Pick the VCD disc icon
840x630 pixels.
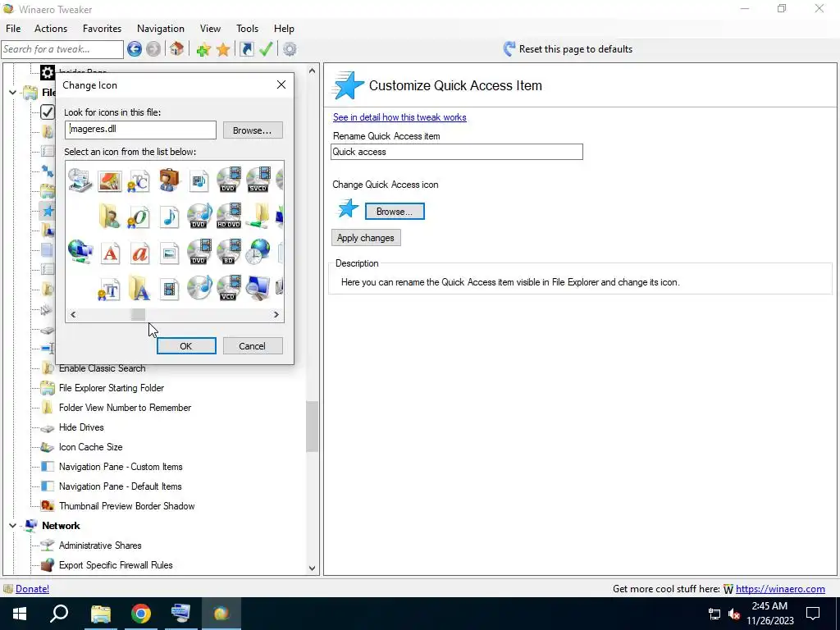tap(229, 288)
